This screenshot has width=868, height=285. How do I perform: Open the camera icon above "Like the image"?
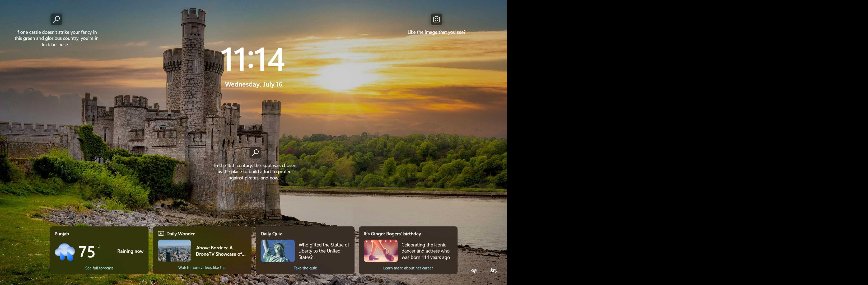click(x=436, y=19)
